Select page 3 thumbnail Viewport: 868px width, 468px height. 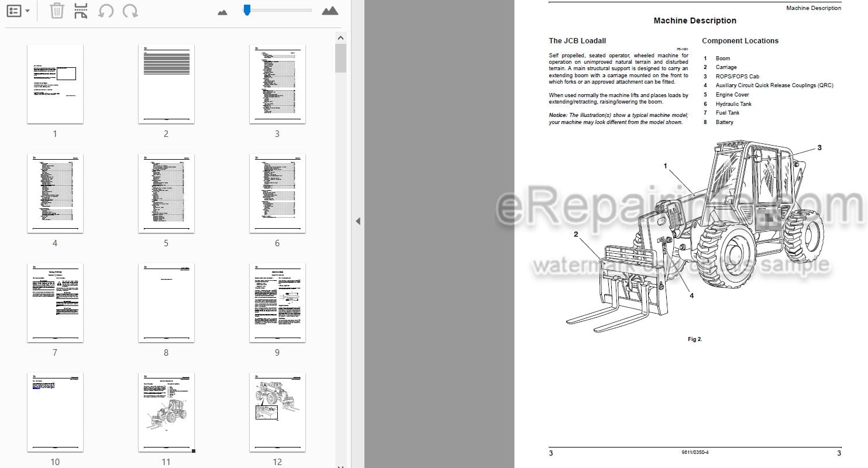(x=277, y=84)
